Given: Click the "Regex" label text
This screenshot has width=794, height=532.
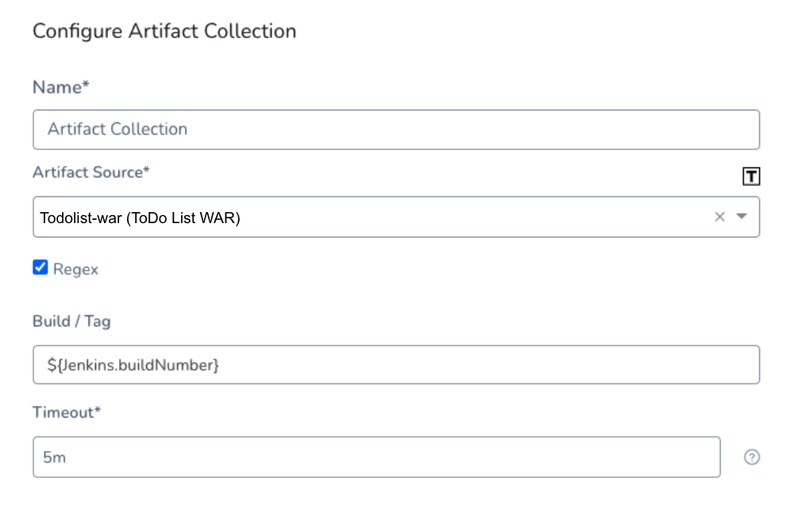Looking at the screenshot, I should pyautogui.click(x=75, y=269).
